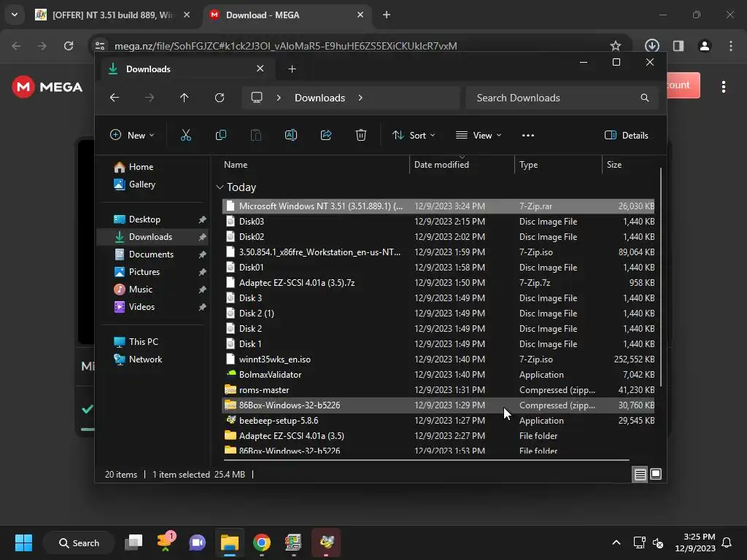The width and height of the screenshot is (747, 560).
Task: Go up one folder level
Action: tap(185, 98)
